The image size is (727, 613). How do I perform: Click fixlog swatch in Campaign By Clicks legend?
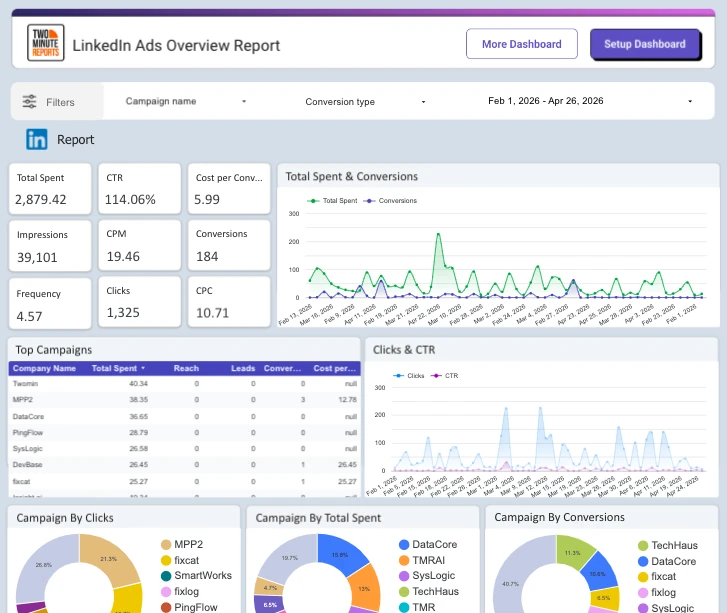pos(166,592)
